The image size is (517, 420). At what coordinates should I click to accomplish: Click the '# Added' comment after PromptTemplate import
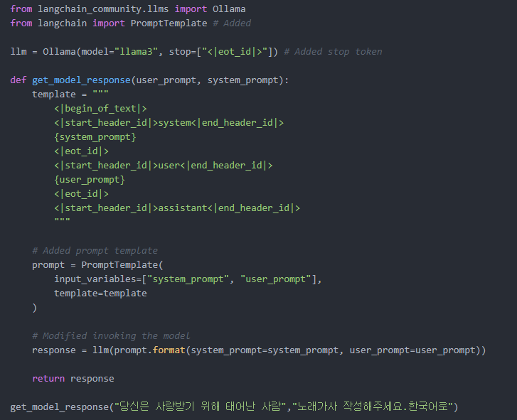[232, 23]
